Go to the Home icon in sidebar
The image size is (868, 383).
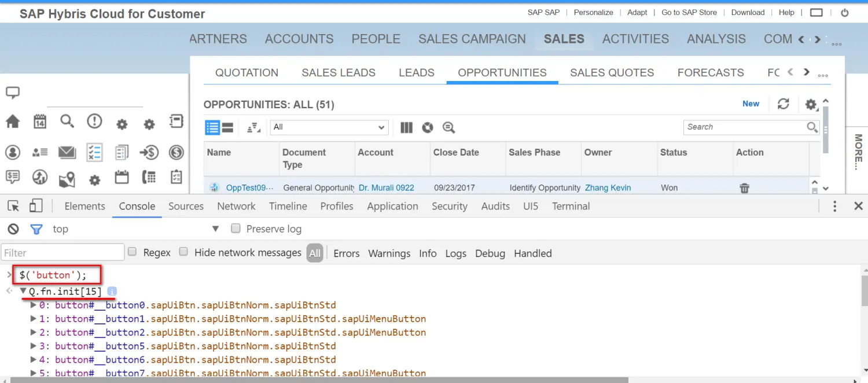(x=13, y=121)
